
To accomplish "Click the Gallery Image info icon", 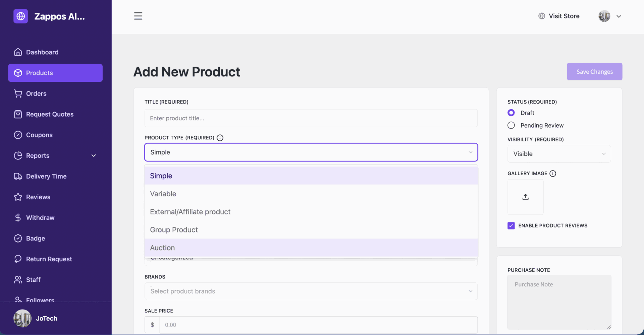I will 553,174.
